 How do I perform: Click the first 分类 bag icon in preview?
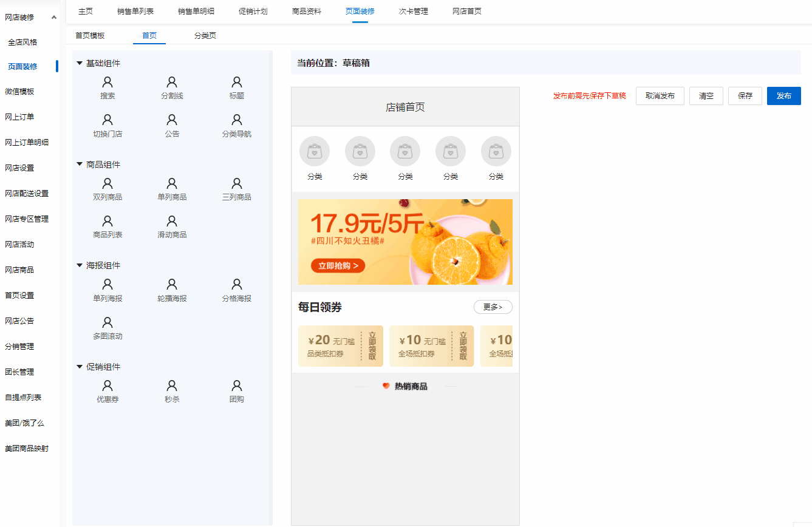(x=315, y=151)
